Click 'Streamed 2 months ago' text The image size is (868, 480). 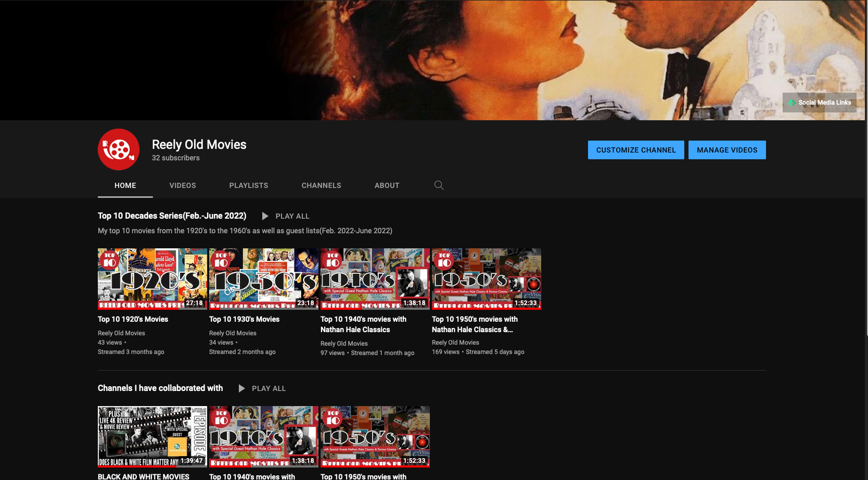coord(242,352)
